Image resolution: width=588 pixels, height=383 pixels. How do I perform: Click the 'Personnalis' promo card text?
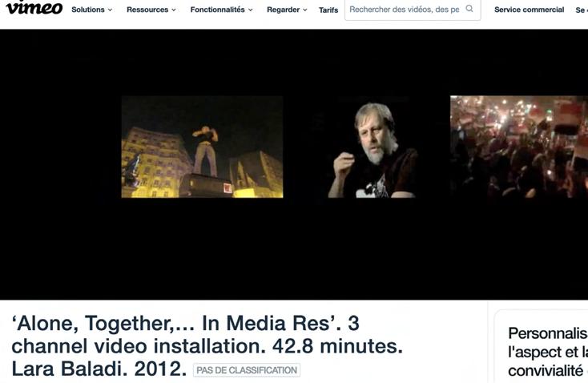(547, 352)
